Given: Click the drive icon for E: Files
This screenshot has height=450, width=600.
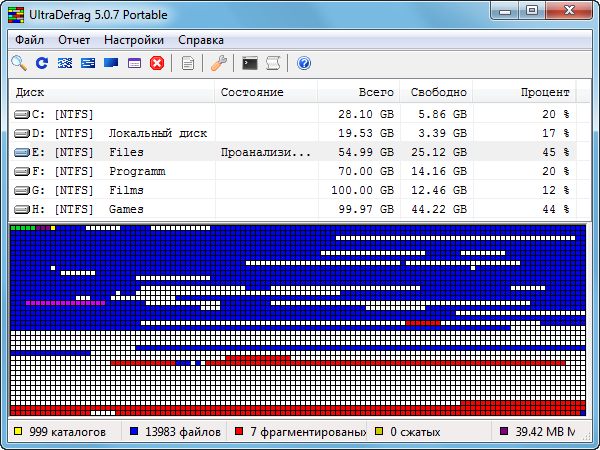Looking at the screenshot, I should coord(22,152).
